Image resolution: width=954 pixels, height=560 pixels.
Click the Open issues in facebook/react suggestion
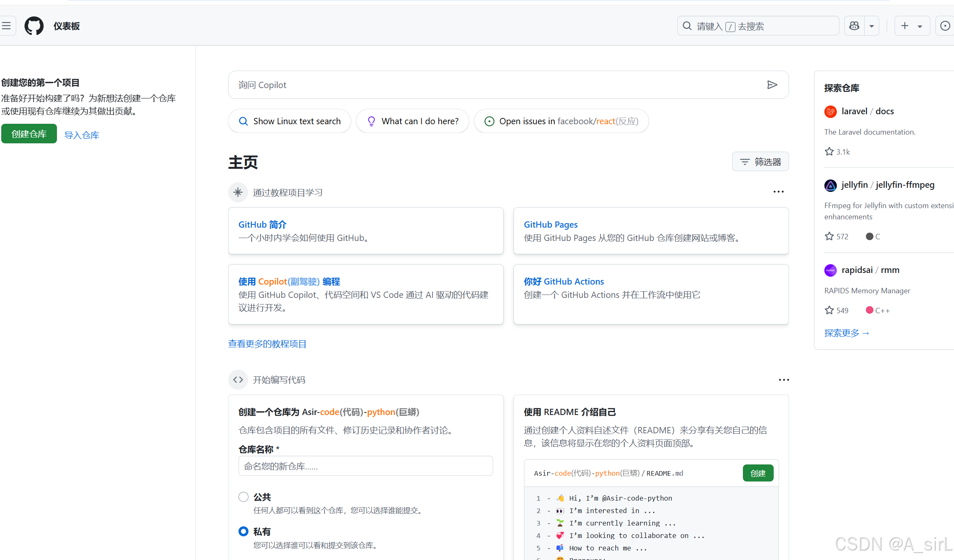click(561, 121)
